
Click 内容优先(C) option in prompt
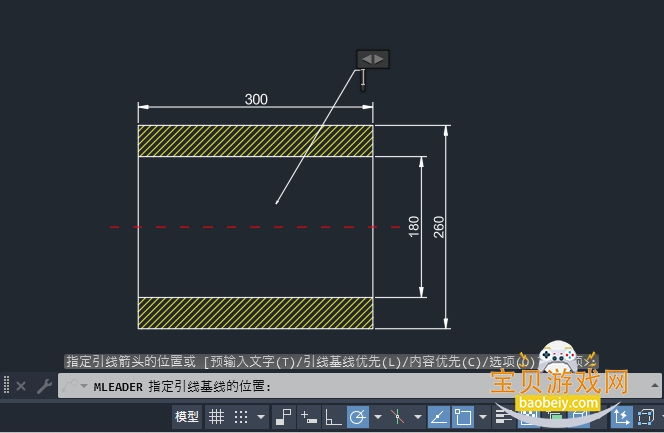pos(445,361)
